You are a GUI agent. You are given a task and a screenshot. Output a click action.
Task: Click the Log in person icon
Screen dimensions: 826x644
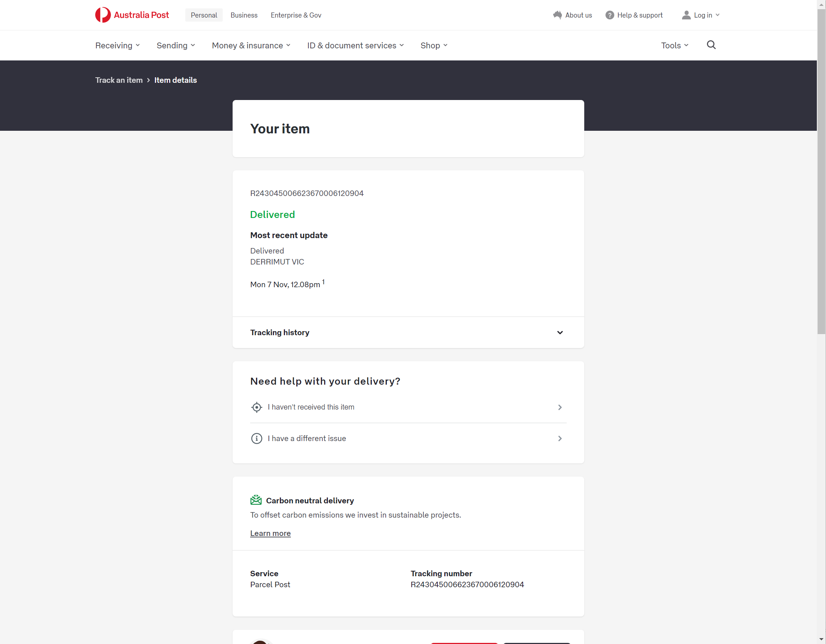pos(686,15)
